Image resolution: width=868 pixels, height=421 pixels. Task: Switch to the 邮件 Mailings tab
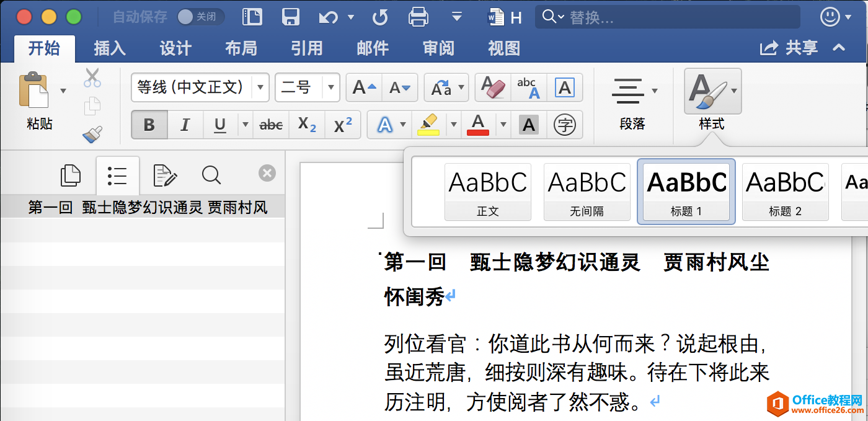(373, 48)
